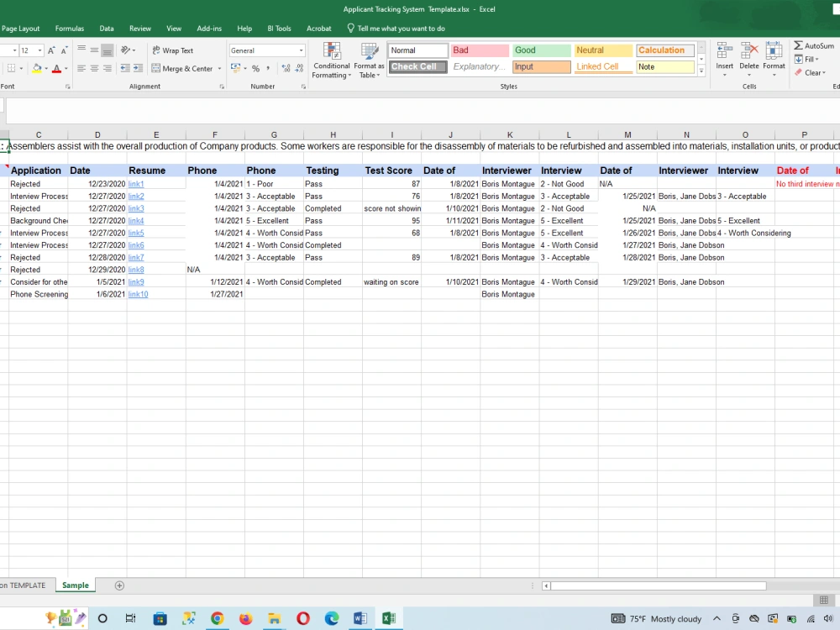The image size is (840, 630).
Task: Decrease font size with the smaller A icon
Action: coord(65,50)
